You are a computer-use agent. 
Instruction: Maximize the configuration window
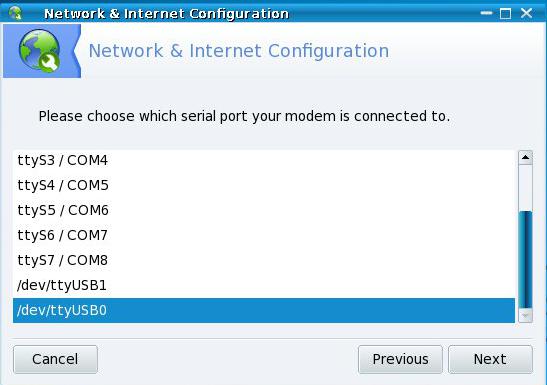point(505,14)
